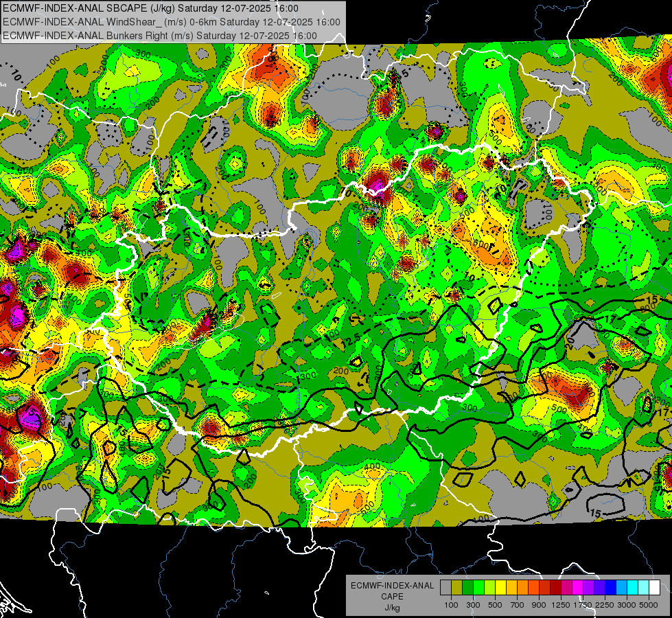Click the 12.5 wind shear contour label
This screenshot has height=618, width=672.
(351, 341)
